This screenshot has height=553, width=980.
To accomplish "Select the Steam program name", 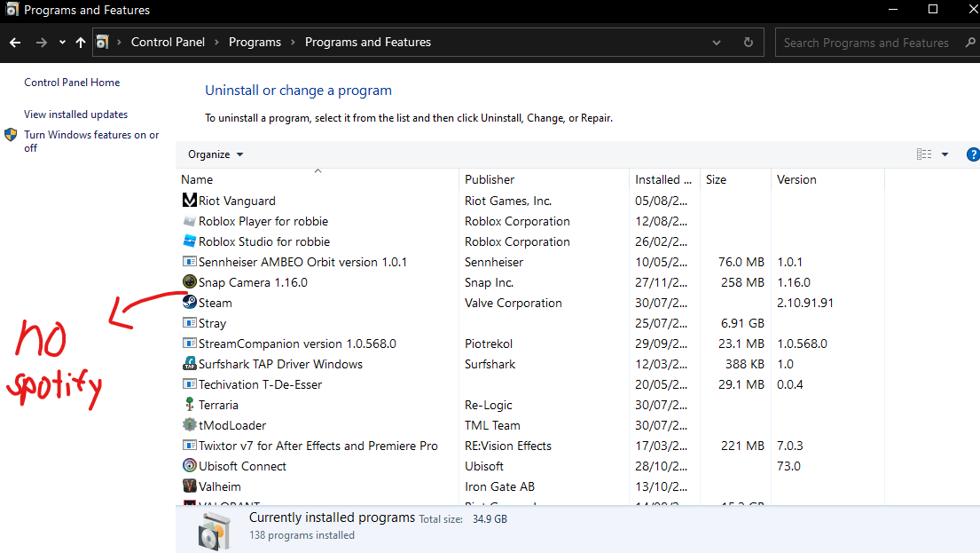I will coord(215,303).
